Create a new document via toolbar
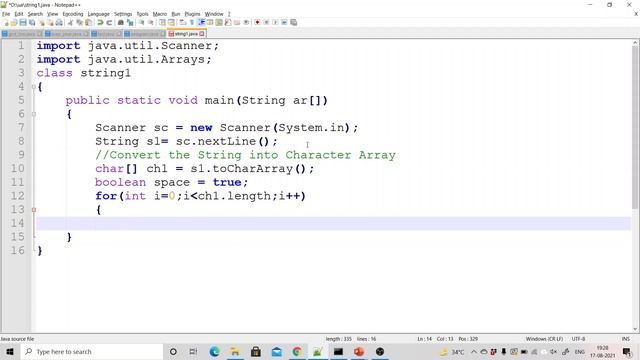The width and height of the screenshot is (640, 360). click(x=6, y=22)
